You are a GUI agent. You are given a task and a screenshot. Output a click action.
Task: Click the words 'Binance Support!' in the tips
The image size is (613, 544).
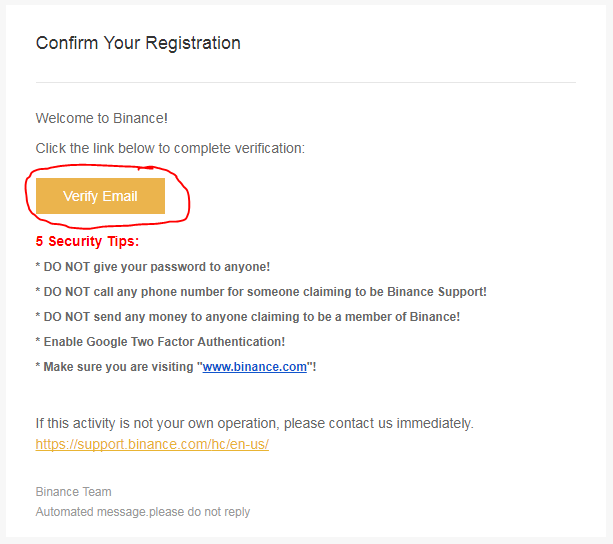pyautogui.click(x=437, y=292)
